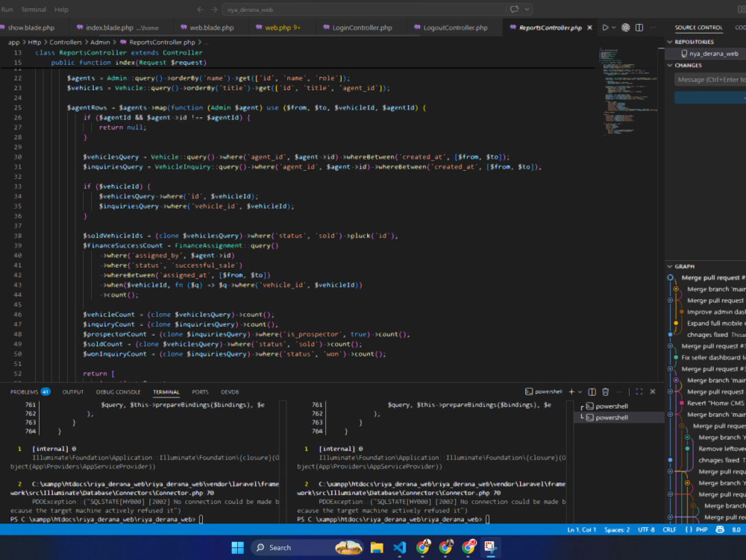
Task: Click the Copilot status icon in status bar
Action: tap(720, 529)
